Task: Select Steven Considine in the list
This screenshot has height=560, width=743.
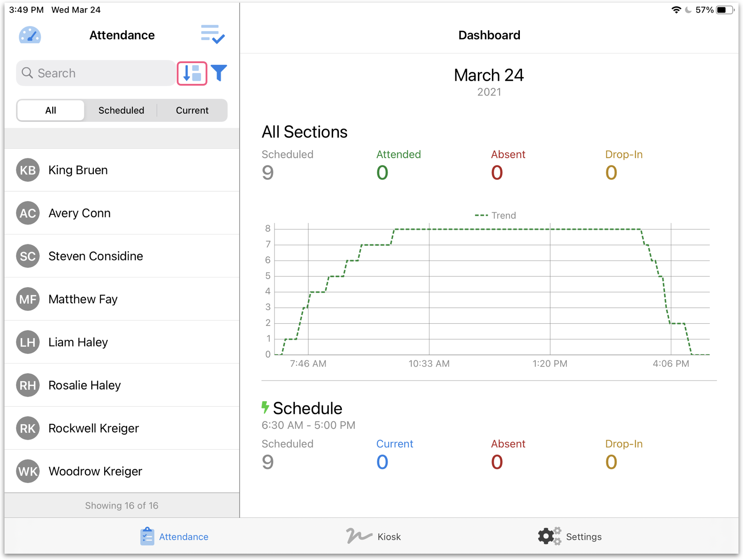Action: point(96,256)
